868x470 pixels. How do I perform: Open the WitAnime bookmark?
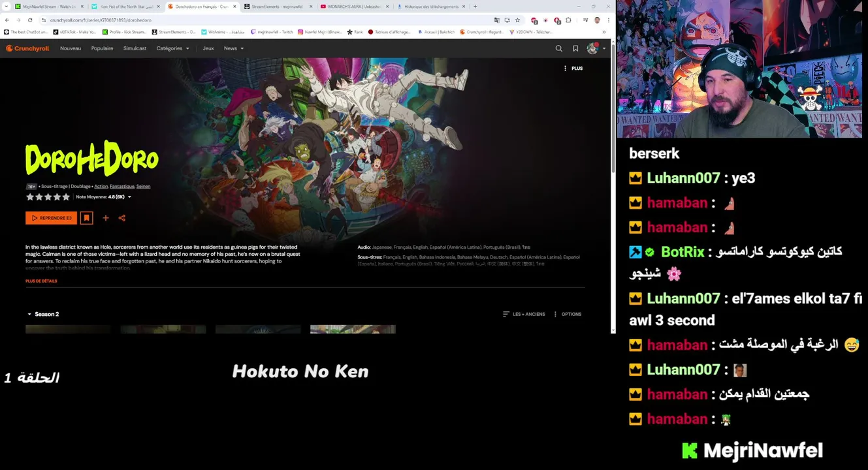[x=223, y=32]
